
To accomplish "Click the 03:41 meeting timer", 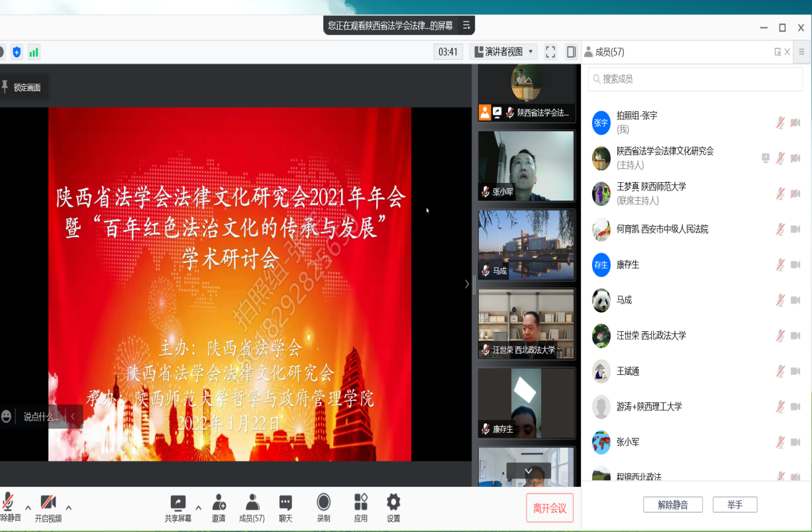I will (448, 52).
